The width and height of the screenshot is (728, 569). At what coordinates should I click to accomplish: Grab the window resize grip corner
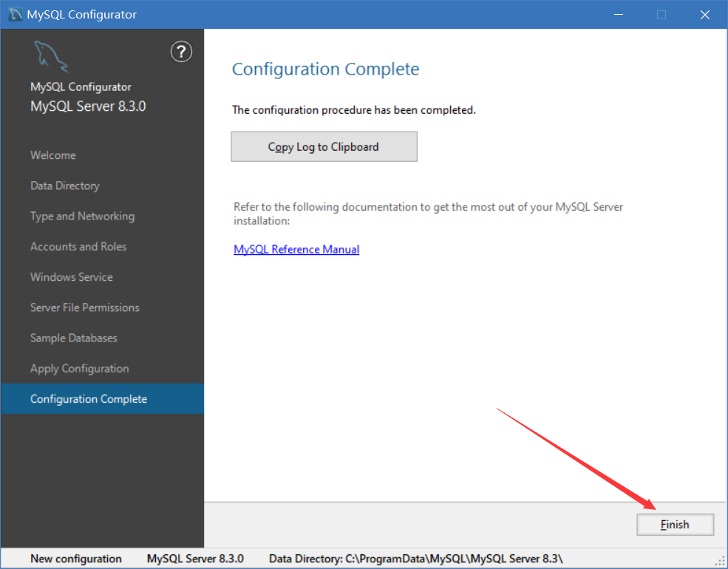720,561
